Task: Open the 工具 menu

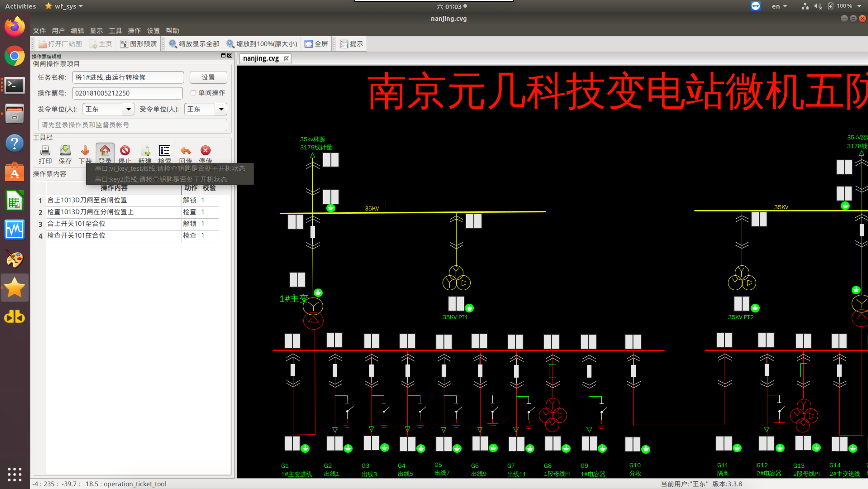Action: tap(115, 31)
